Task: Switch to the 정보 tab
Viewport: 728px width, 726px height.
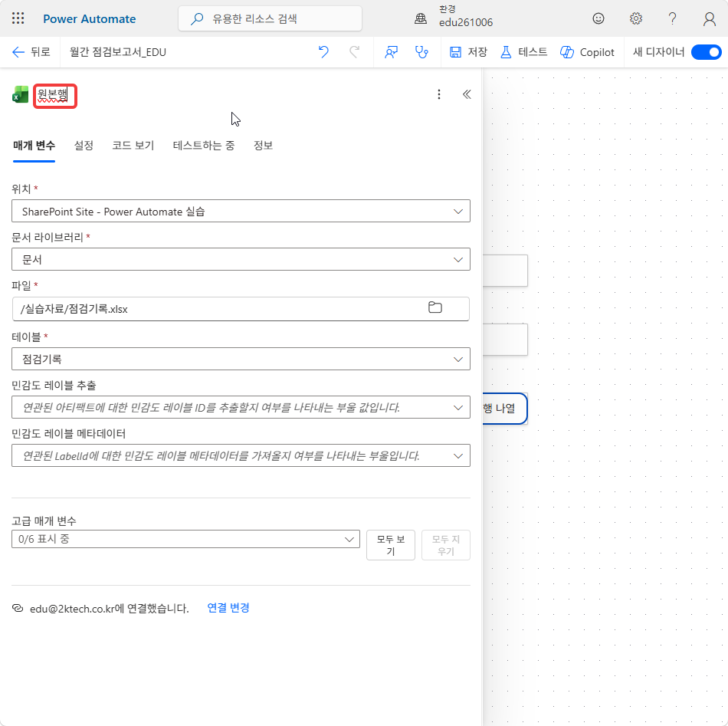Action: tap(263, 146)
